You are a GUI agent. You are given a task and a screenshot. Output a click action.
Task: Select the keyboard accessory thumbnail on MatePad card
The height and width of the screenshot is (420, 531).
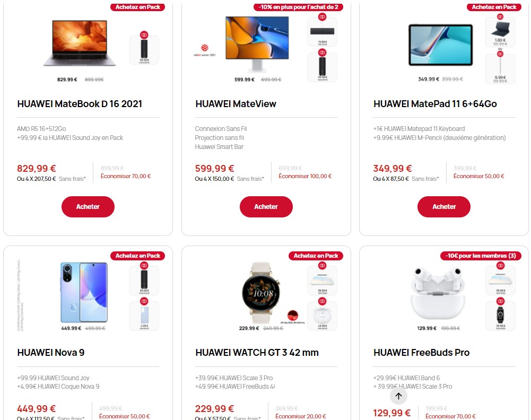point(500,32)
